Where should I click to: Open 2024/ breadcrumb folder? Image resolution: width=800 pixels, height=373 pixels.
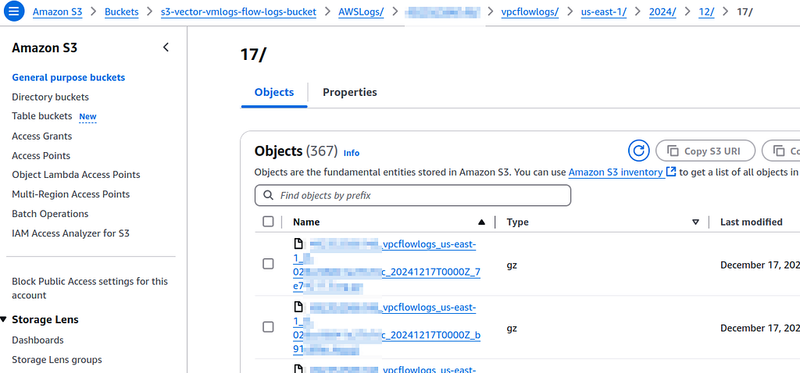click(x=662, y=12)
